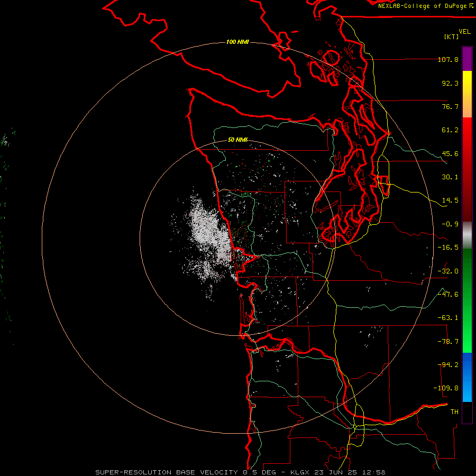
Task: Click the 107.8 legend value
Action: [448, 59]
